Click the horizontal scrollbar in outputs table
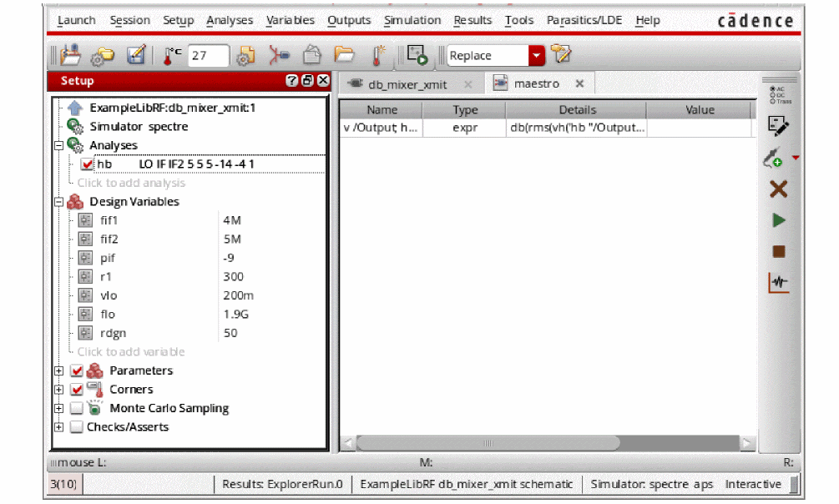 point(488,444)
